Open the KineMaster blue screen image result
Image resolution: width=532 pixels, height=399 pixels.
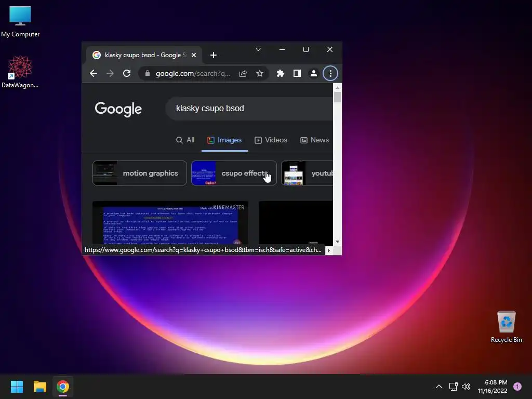tap(170, 223)
